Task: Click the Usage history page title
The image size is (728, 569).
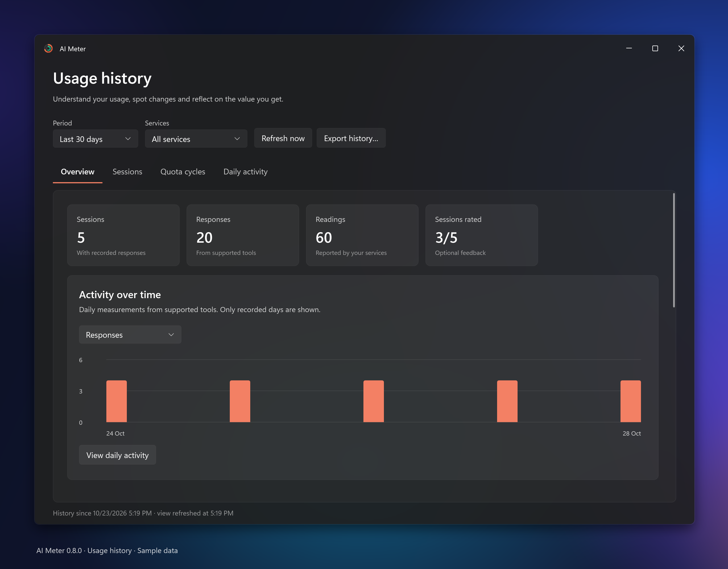Action: [x=102, y=79]
